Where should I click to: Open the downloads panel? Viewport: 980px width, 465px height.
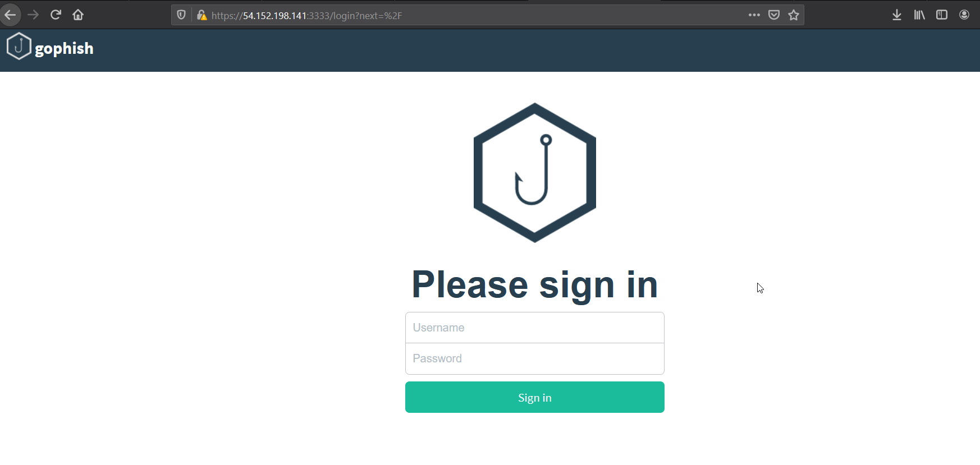click(897, 15)
